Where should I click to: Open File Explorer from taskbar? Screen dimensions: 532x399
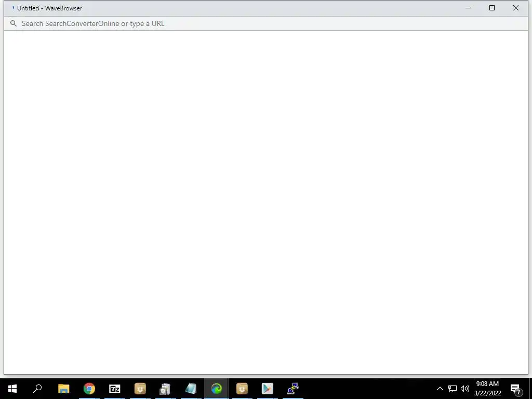coord(63,389)
